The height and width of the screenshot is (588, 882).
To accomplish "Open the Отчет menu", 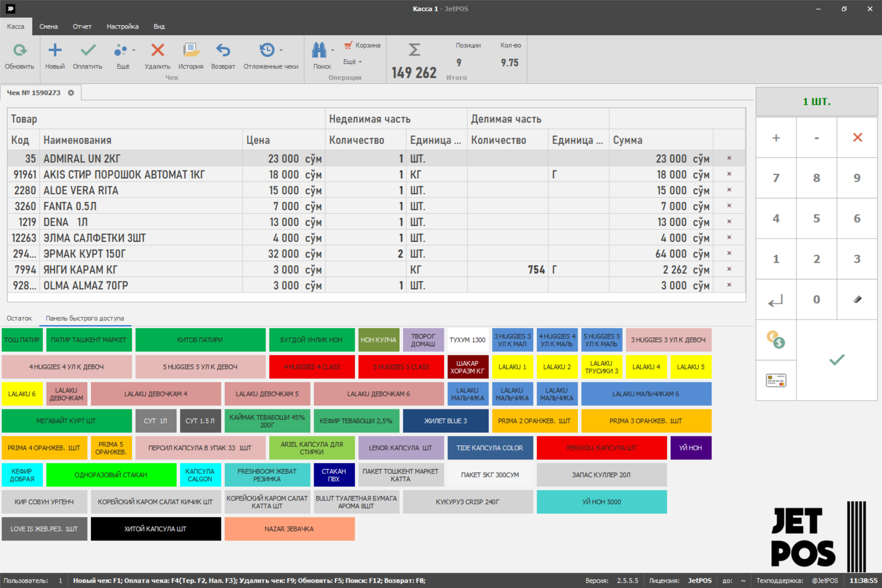I will [x=82, y=27].
